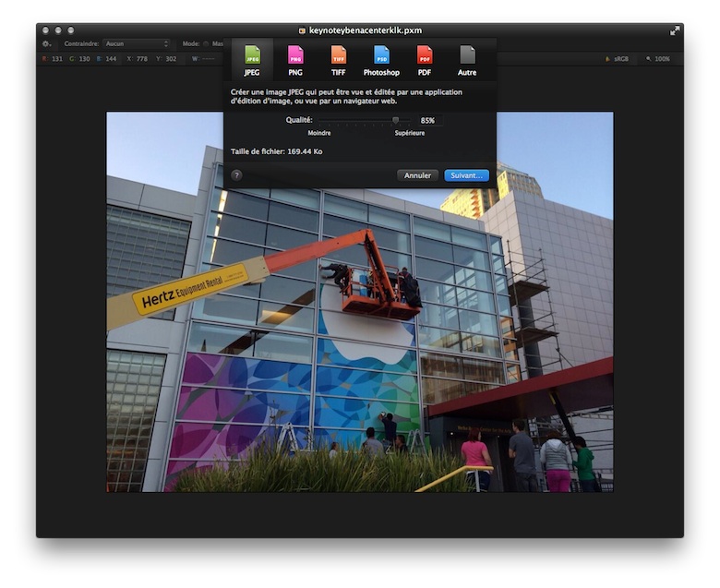Select the Mode radio button
Screen dimensions: 720x588
(206, 43)
